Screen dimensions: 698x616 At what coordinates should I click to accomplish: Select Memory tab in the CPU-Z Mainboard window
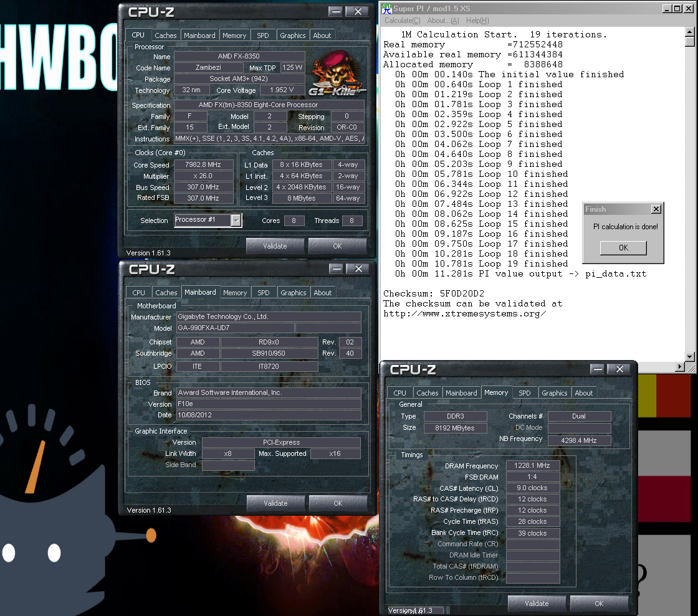pos(234,293)
